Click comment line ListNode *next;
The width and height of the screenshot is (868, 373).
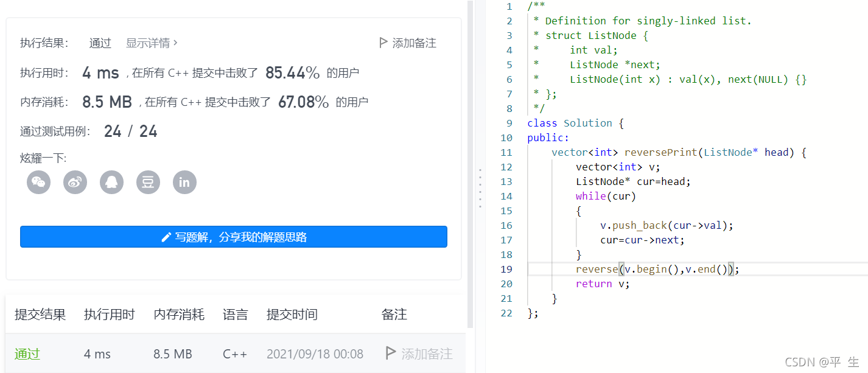pyautogui.click(x=597, y=64)
